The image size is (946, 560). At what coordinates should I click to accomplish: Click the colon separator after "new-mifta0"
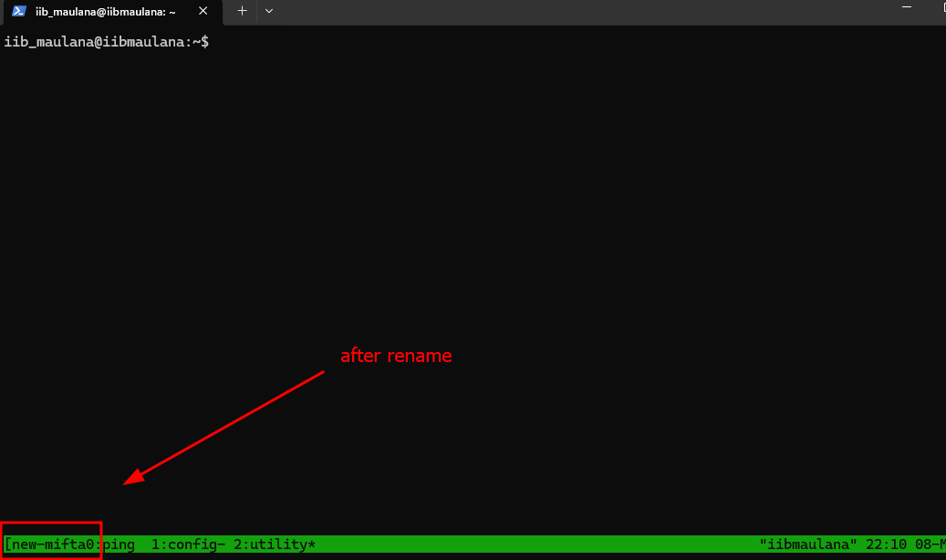pyautogui.click(x=96, y=543)
